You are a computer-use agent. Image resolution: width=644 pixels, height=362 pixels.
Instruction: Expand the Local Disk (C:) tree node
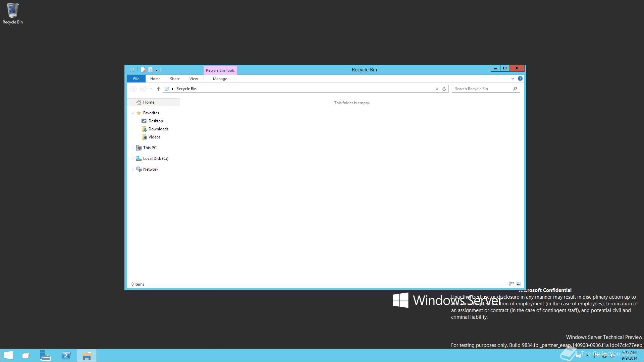point(132,159)
